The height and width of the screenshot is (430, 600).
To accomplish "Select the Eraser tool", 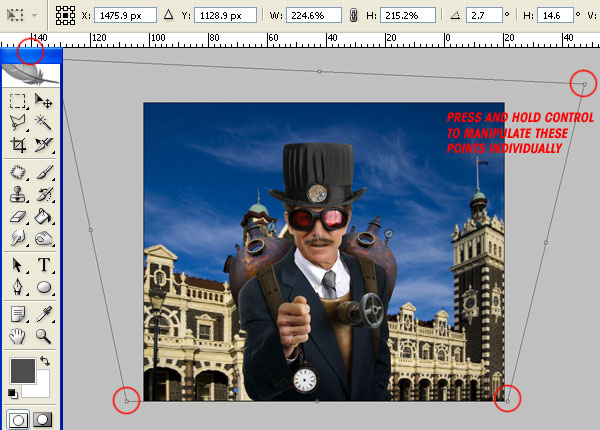I will pos(18,217).
